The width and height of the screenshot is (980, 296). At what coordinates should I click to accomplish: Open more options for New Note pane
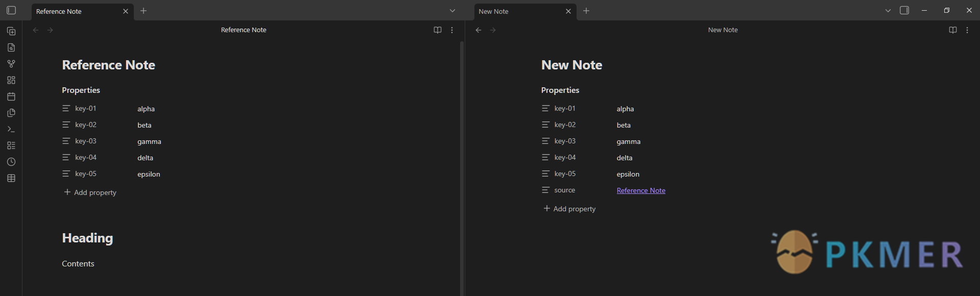[x=967, y=30]
